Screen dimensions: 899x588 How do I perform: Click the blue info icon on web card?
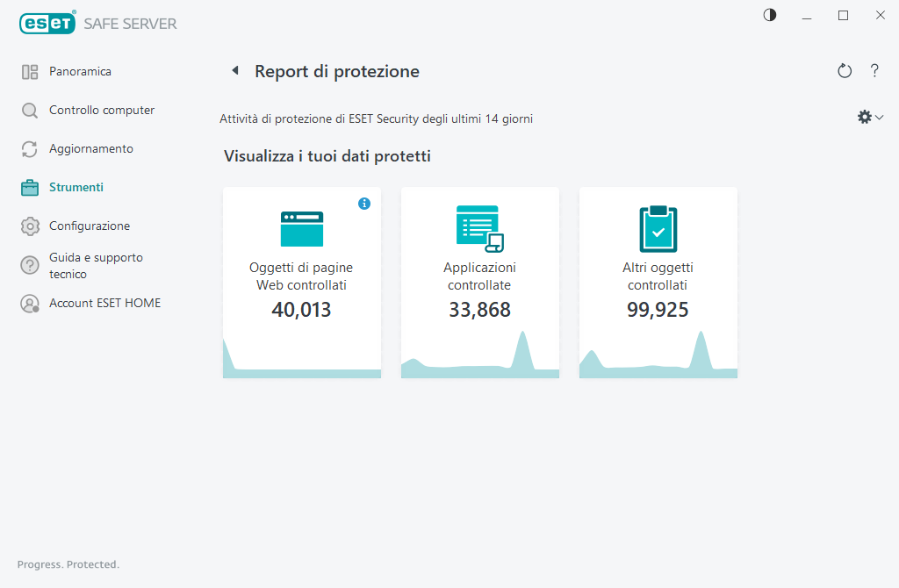coord(364,204)
